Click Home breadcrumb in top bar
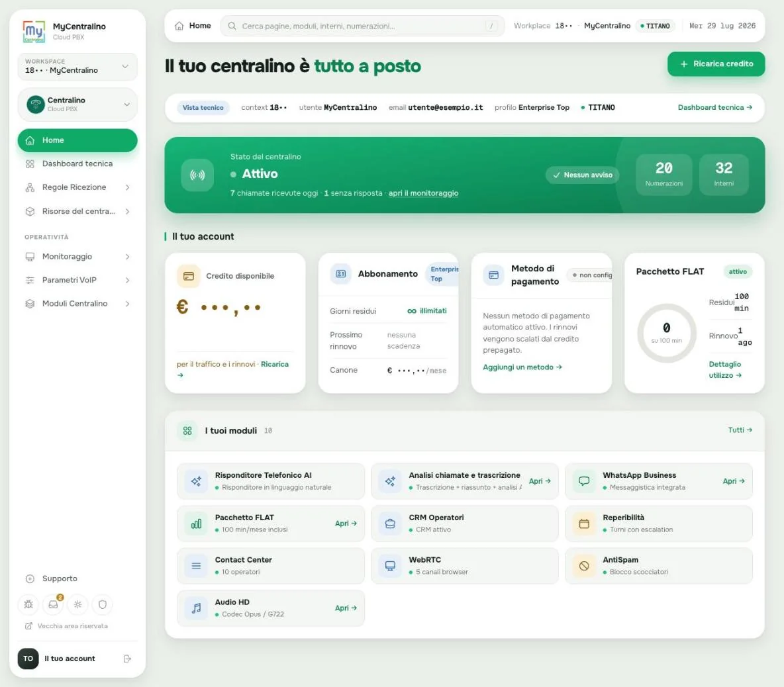784x687 pixels. pos(200,26)
